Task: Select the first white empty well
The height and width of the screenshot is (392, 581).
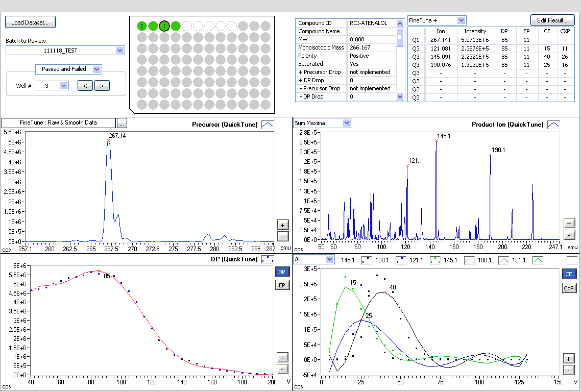Action: (187, 26)
